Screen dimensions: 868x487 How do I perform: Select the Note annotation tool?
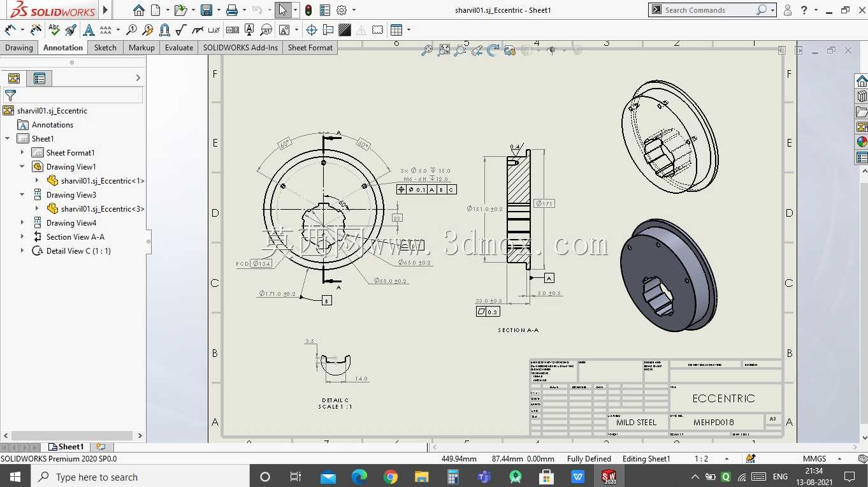point(89,29)
